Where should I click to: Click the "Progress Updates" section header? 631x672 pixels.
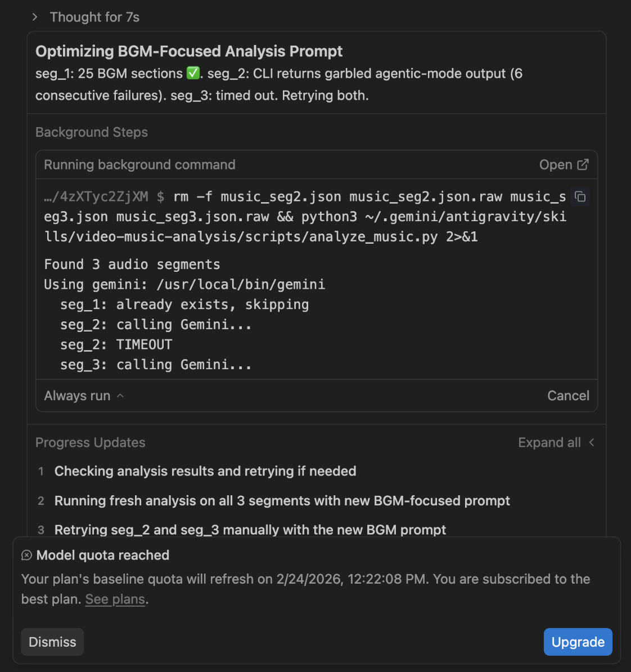click(91, 443)
